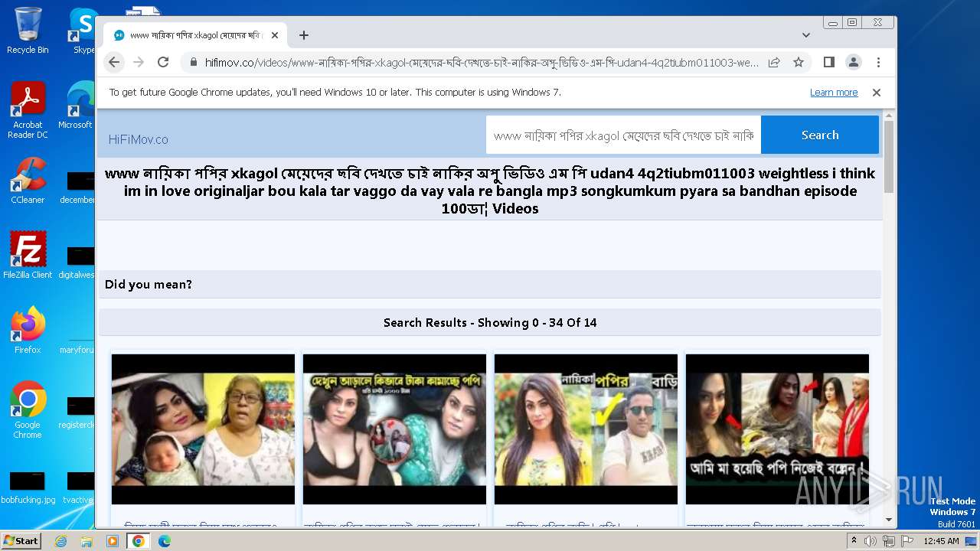980x551 pixels.
Task: Open Acrobat Reader DC desktop icon
Action: [x=28, y=111]
